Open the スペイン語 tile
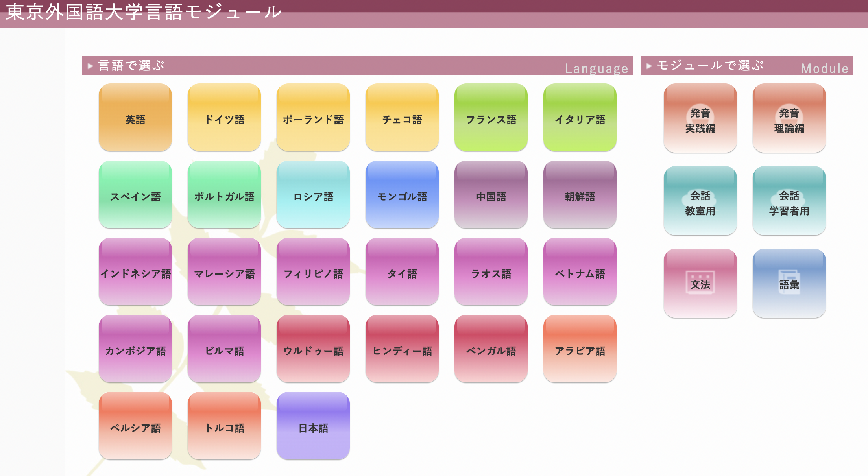Screen dimensions: 868x476 (x=135, y=194)
